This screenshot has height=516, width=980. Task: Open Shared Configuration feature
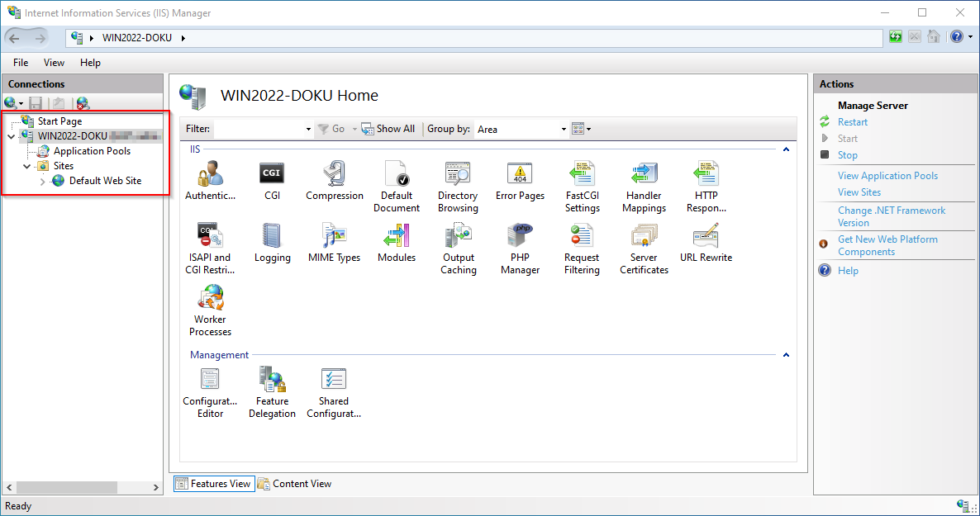[x=334, y=392]
